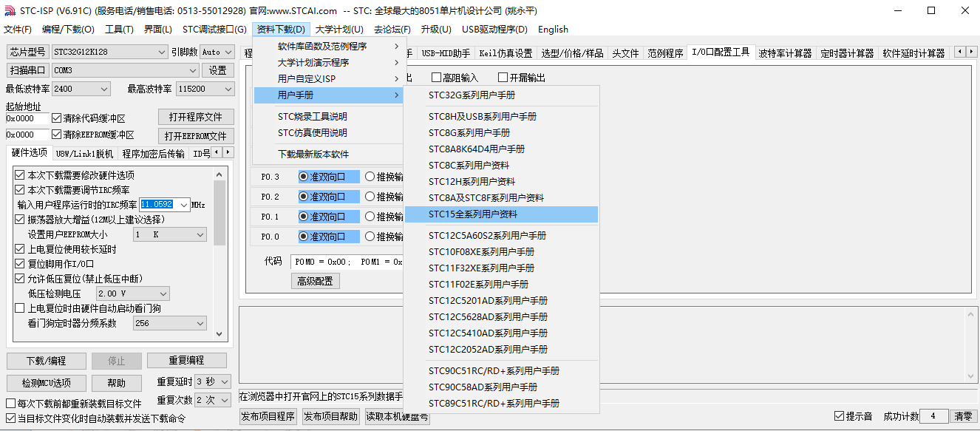
Task: Toggle 清除代码缓冲区 checkbox
Action: point(57,118)
